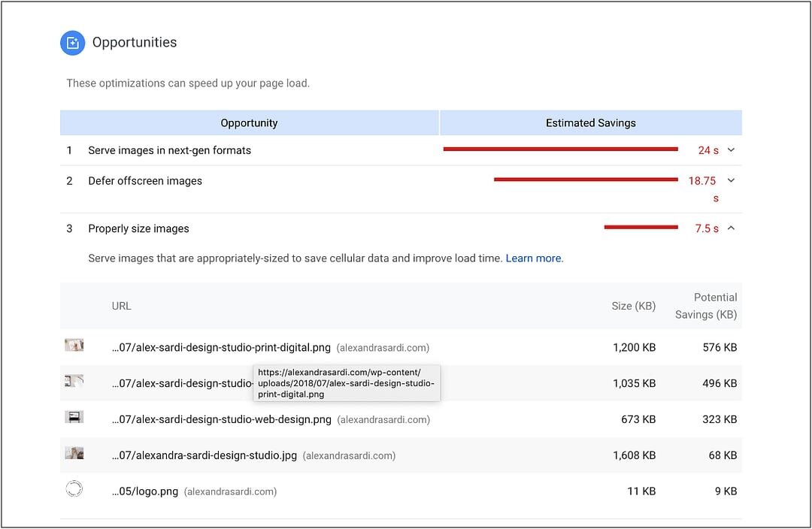This screenshot has width=812, height=529.
Task: Click the circular logo.png thumbnail
Action: click(x=74, y=489)
